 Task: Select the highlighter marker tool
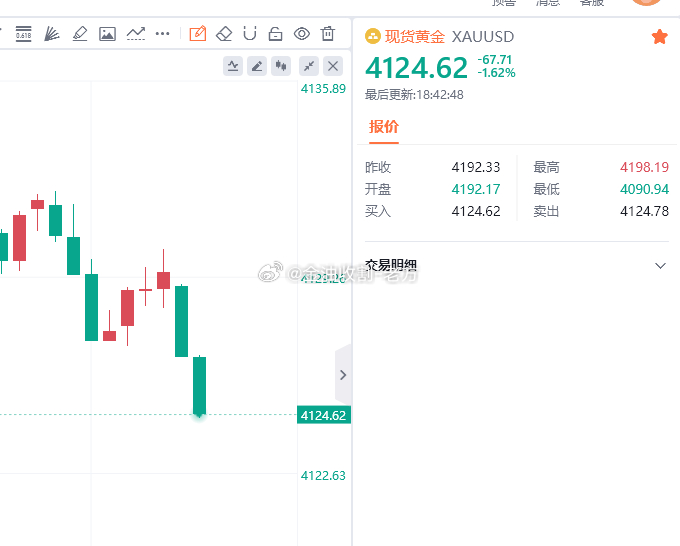80,33
